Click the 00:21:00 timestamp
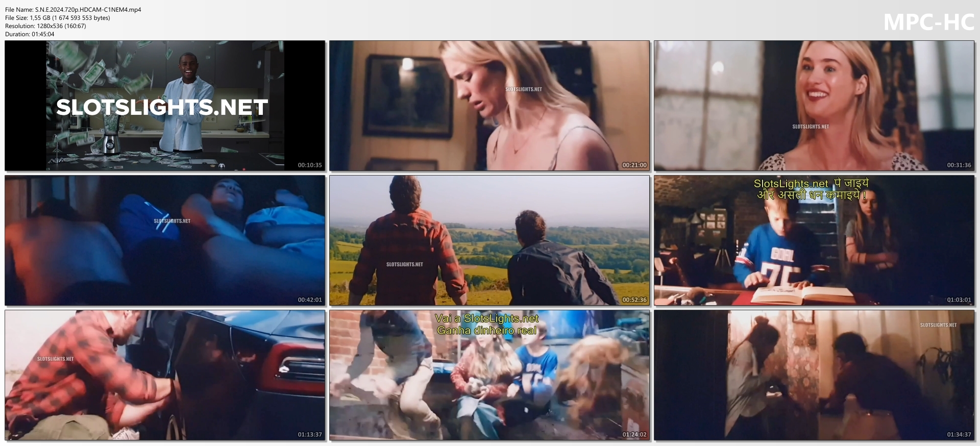 click(x=634, y=165)
